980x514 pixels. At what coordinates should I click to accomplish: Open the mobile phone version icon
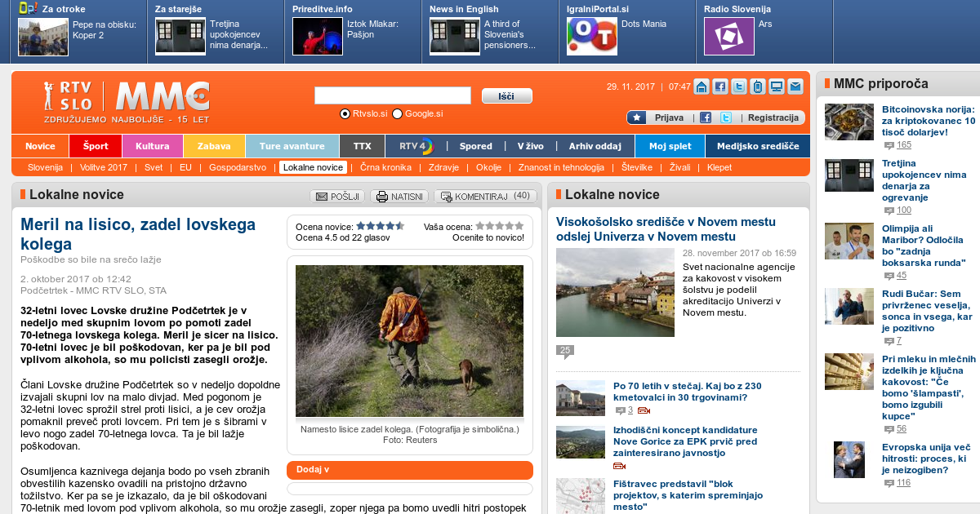coord(757,86)
